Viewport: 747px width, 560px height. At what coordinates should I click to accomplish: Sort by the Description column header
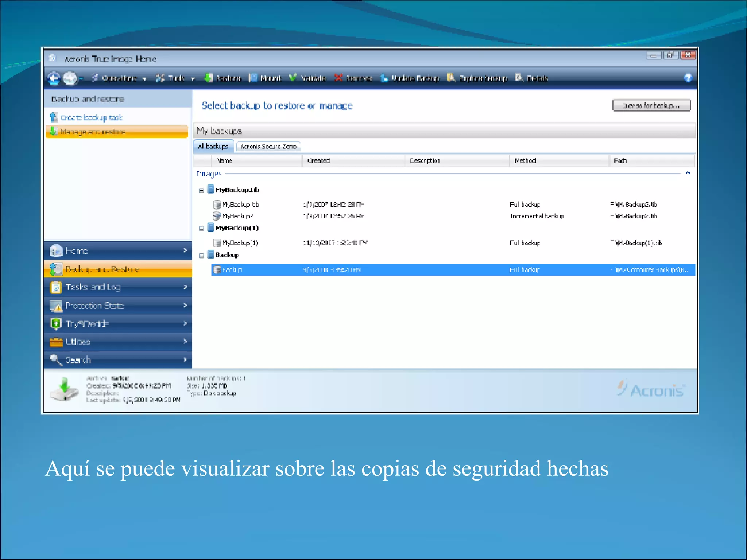pos(457,161)
